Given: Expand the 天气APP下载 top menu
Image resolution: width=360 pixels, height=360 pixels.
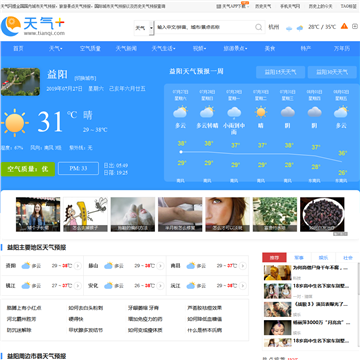Looking at the screenshot, I should tap(233, 6).
